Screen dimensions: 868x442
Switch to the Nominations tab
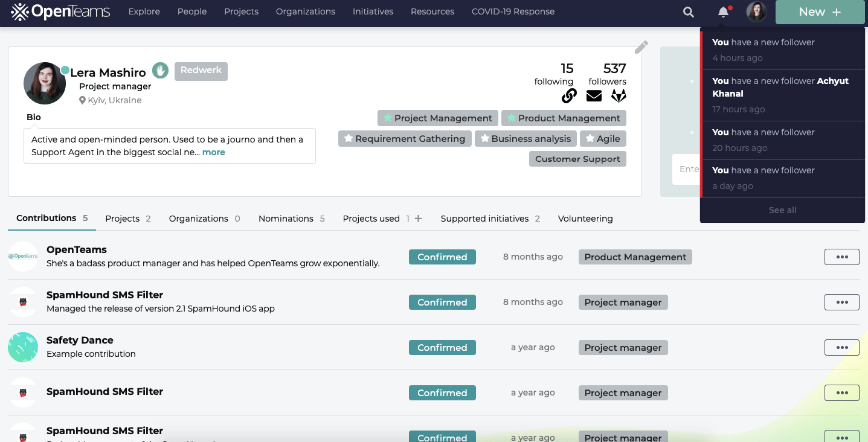[292, 219]
